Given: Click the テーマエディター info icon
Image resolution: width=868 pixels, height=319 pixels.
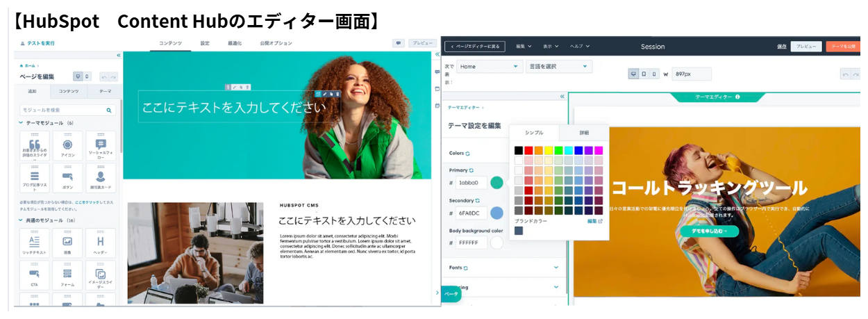Looking at the screenshot, I should click(737, 97).
